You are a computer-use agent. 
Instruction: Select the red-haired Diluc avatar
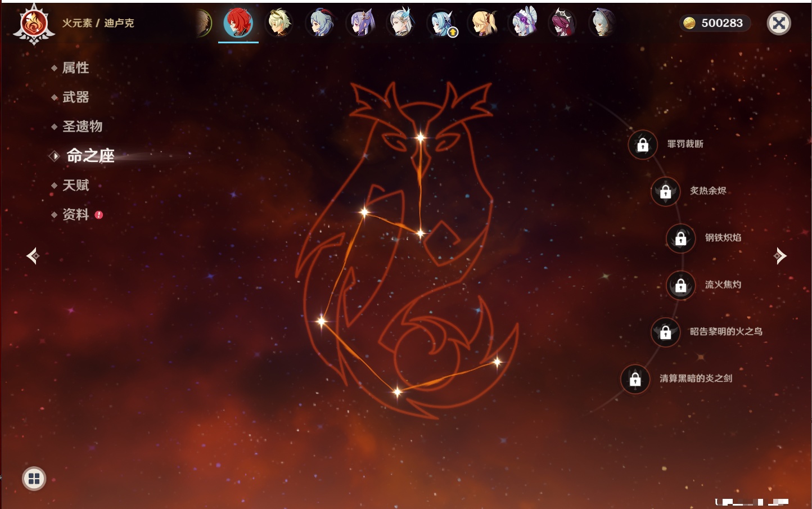coord(238,22)
